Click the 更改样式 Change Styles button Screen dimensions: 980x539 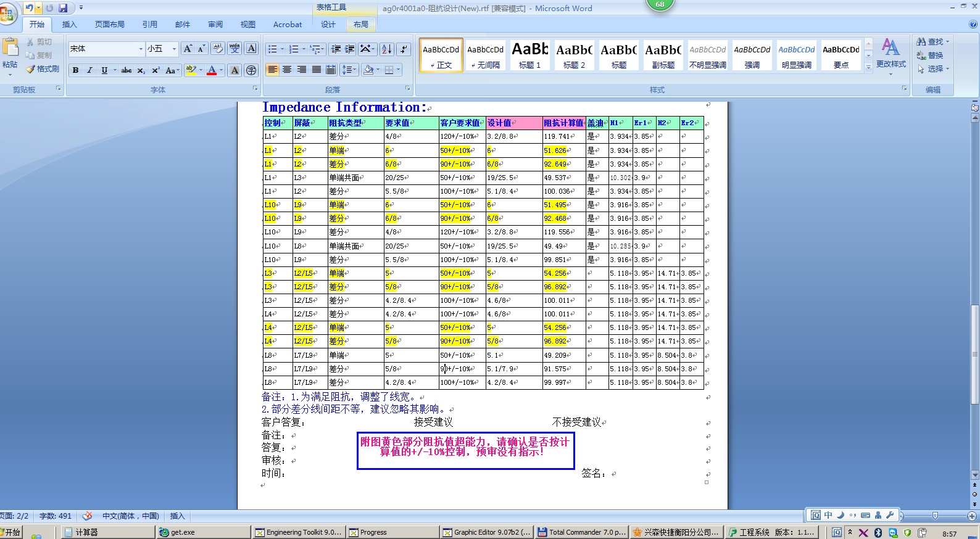tap(891, 56)
